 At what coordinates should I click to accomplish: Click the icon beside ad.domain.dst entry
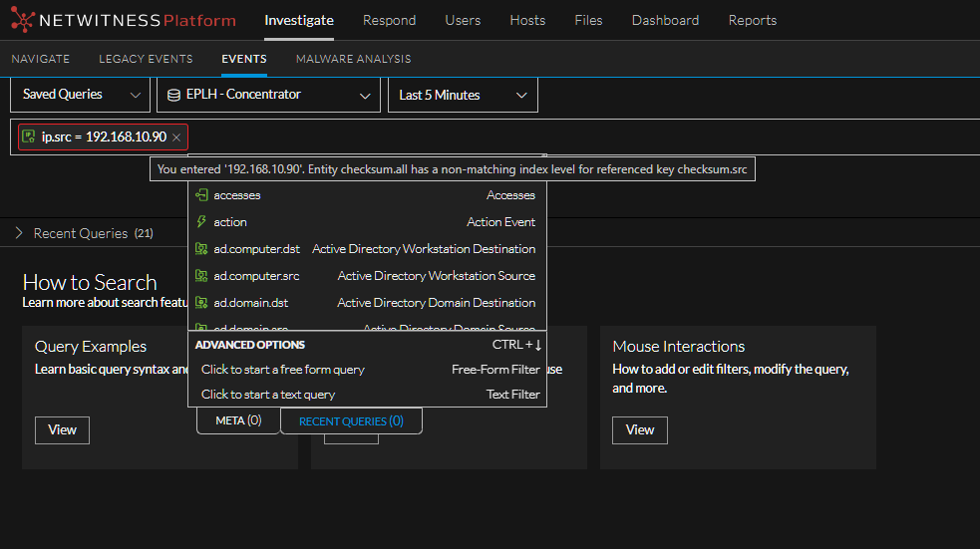[x=201, y=303]
